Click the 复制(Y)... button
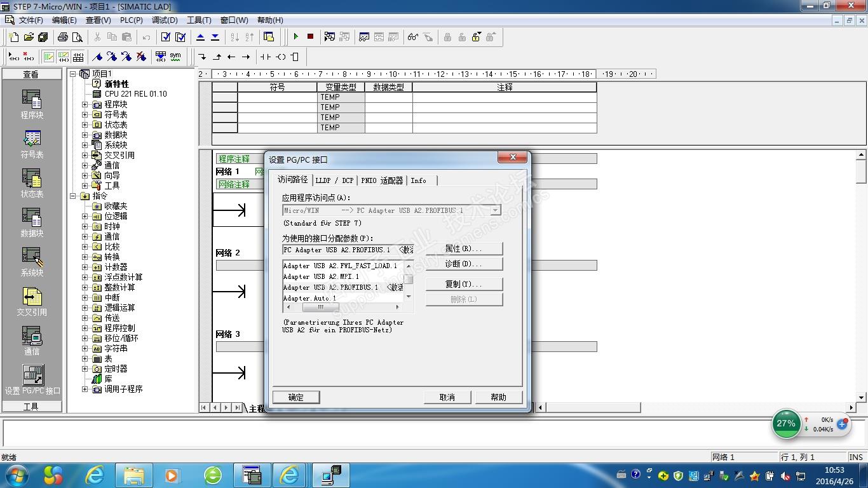This screenshot has height=488, width=868. point(464,284)
